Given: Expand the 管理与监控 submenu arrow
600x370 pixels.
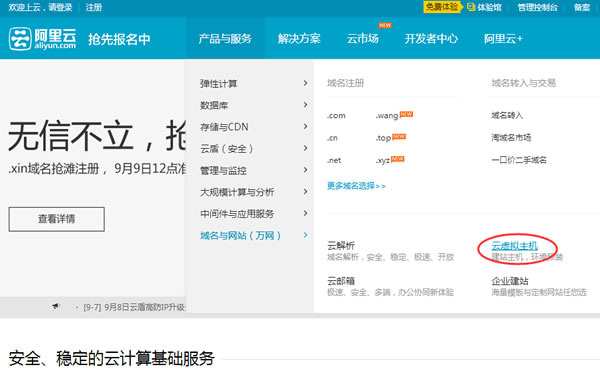Looking at the screenshot, I should (x=305, y=170).
